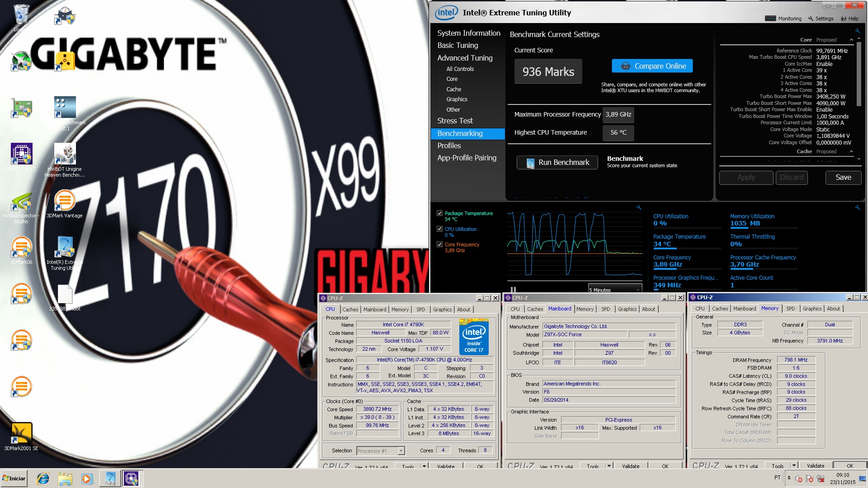Open the blank document file on desktop
Image resolution: width=868 pixels, height=488 pixels.
pos(65,297)
